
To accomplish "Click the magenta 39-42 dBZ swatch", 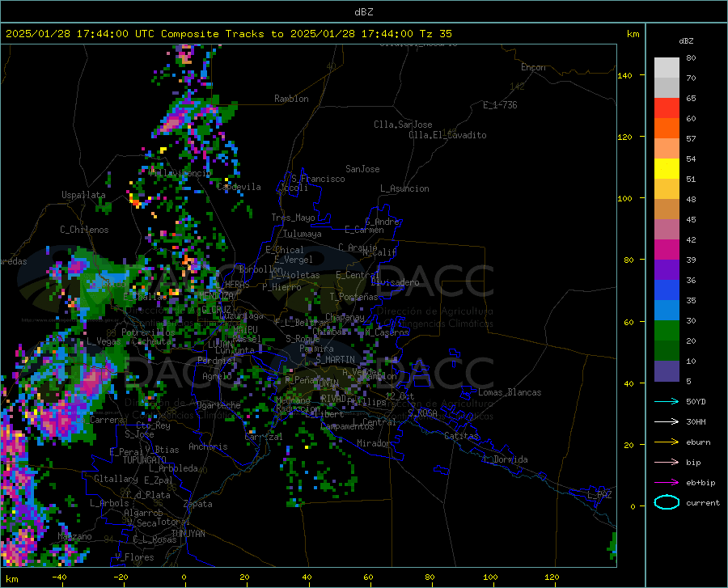I will [667, 250].
